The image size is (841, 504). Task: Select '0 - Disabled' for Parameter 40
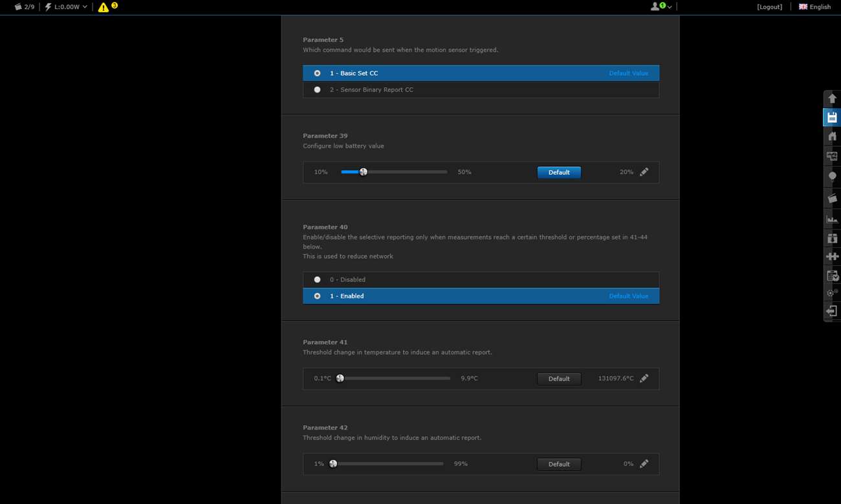pyautogui.click(x=317, y=279)
